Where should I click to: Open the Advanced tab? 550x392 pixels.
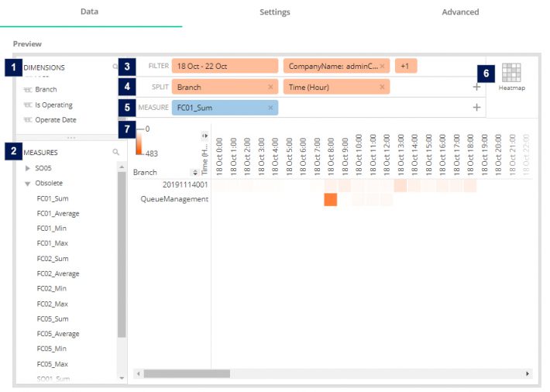tap(460, 12)
